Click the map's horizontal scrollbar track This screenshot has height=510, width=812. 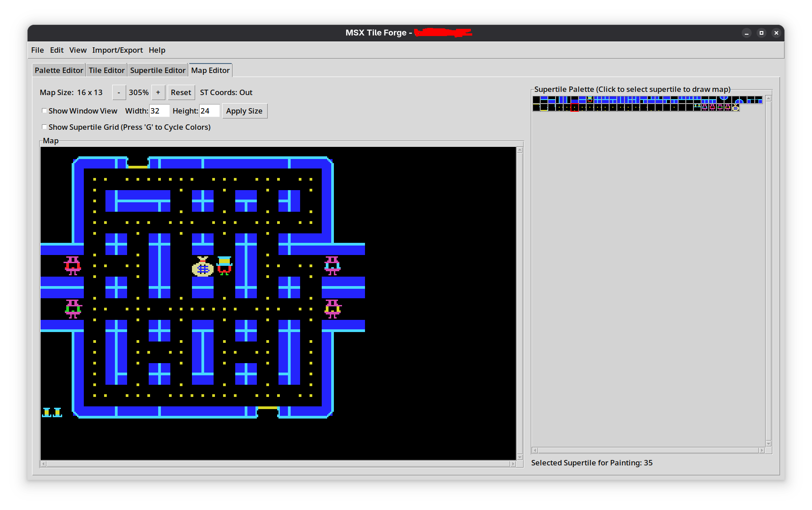(278, 464)
